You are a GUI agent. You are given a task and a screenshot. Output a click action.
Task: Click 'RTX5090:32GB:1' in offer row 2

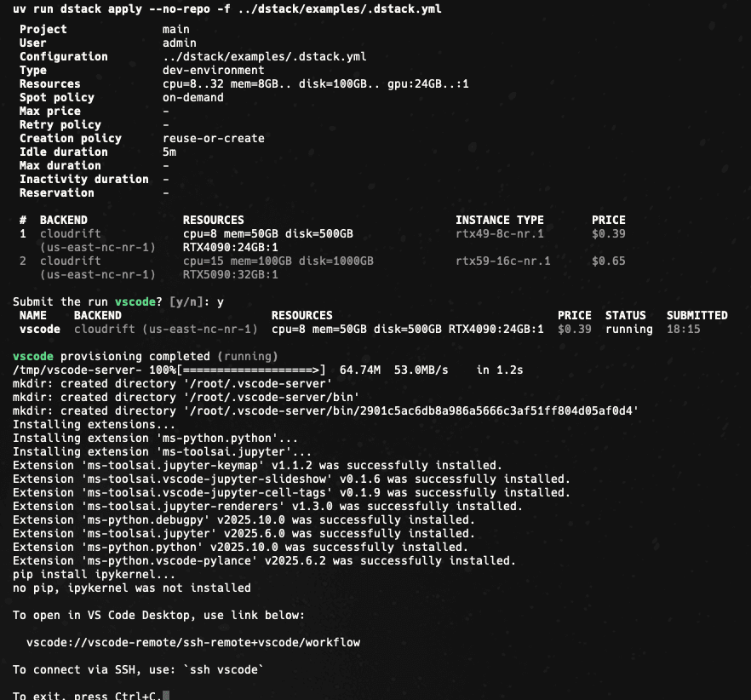coord(231,274)
